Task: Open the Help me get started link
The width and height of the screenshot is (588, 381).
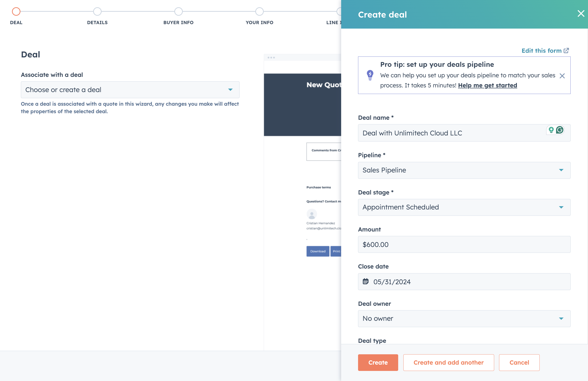Action: (x=487, y=85)
